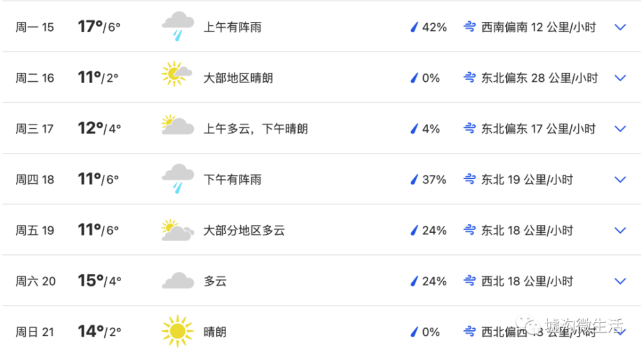This screenshot has height=354, width=644.
Task: Click the 大部分地区多云 forecast text
Action: click(244, 230)
